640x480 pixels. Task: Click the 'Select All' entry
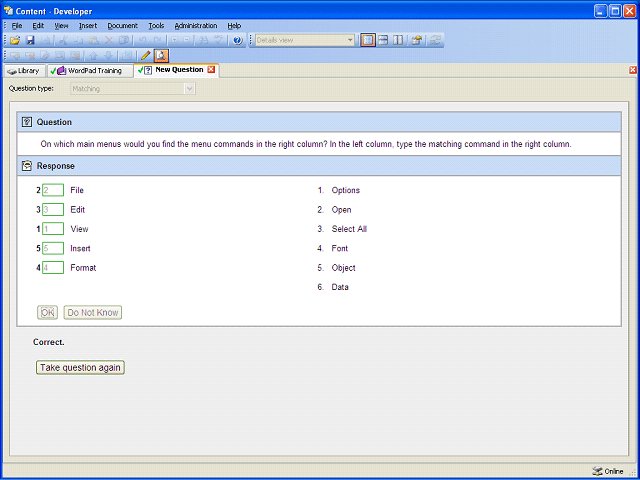(349, 229)
